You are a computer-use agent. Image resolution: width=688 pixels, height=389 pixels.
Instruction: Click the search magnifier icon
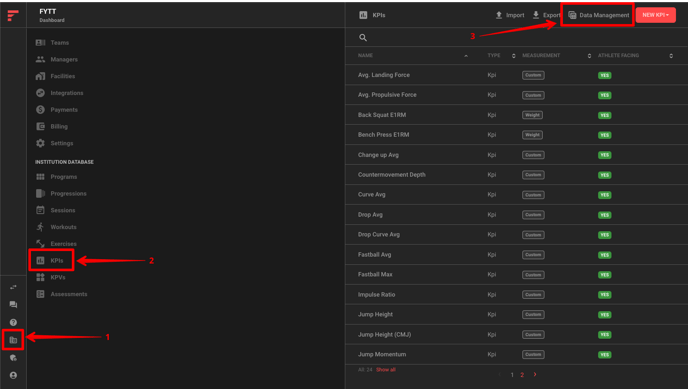363,38
